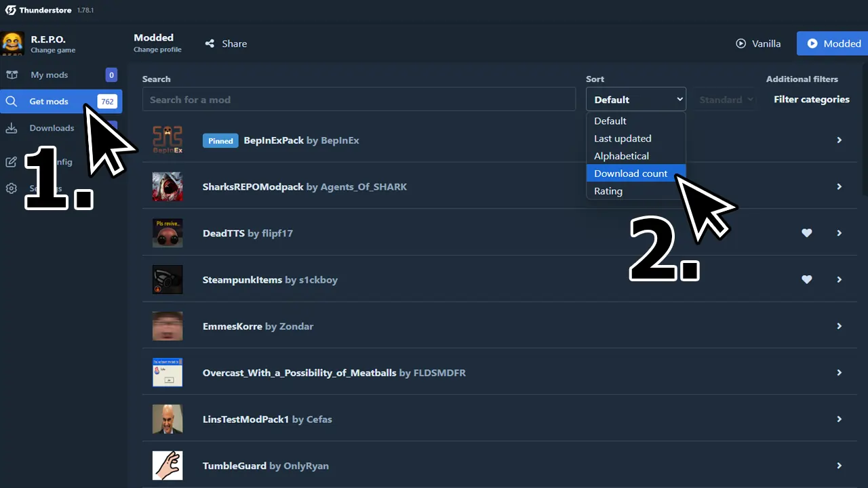Viewport: 868px width, 488px height.
Task: Select the Get mods magnifier icon
Action: coord(11,101)
